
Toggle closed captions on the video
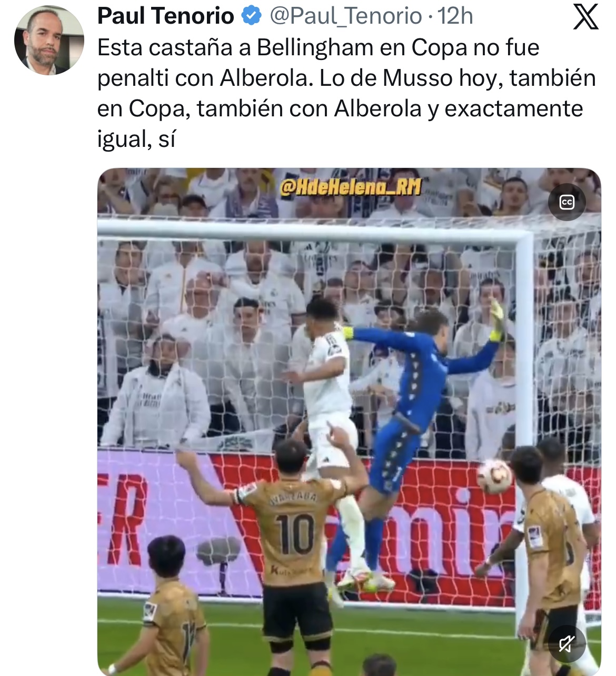coord(567,202)
